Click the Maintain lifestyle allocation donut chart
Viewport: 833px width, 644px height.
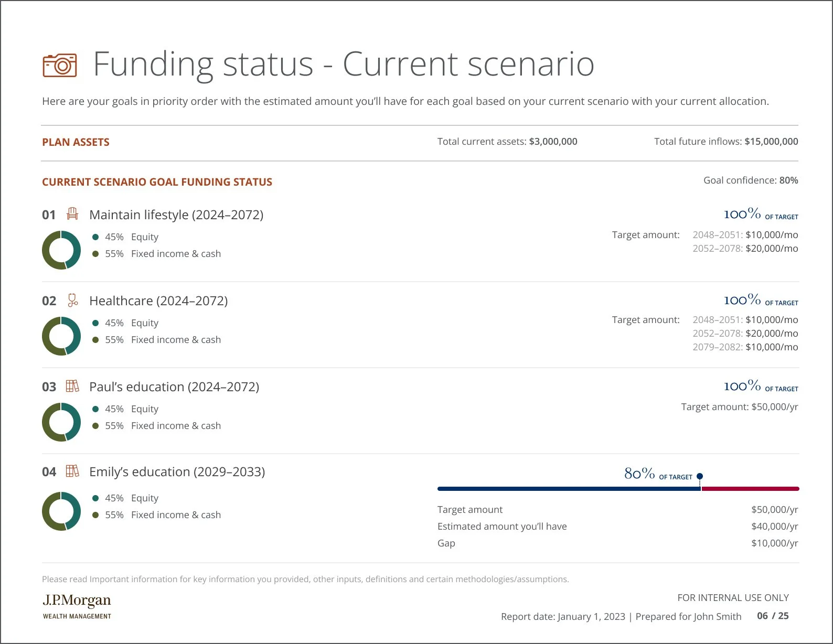tap(61, 250)
